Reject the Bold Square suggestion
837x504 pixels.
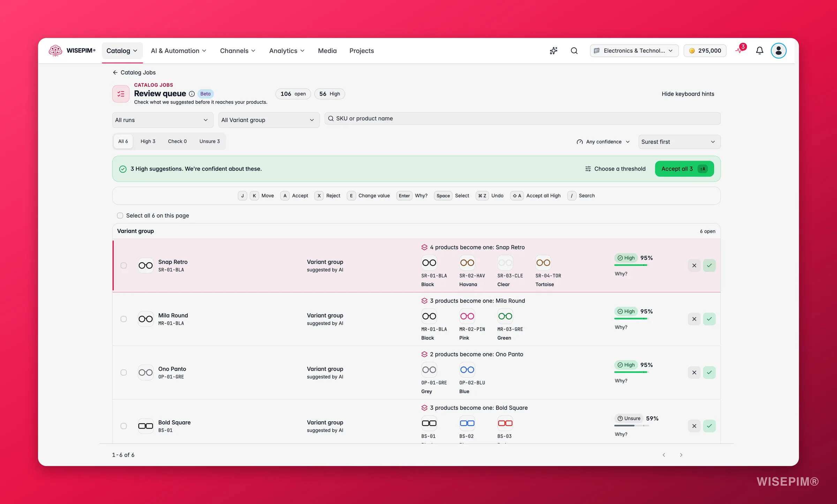pos(694,426)
